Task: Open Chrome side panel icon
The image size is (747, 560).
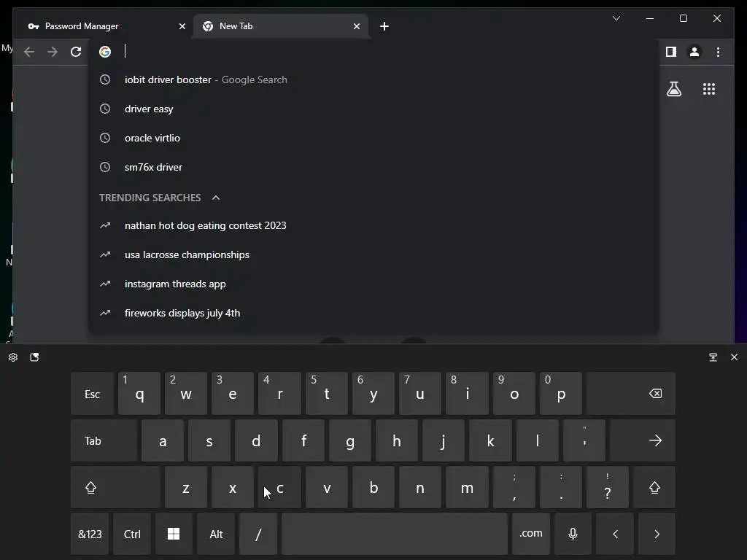Action: pos(671,52)
